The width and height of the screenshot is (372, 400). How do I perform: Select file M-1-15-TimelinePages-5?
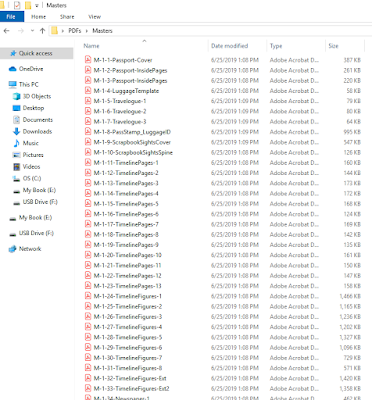pyautogui.click(x=126, y=204)
